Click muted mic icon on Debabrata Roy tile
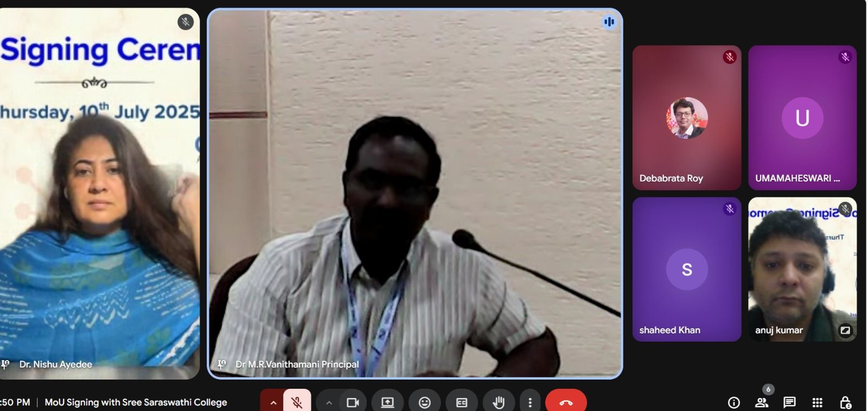 point(730,57)
